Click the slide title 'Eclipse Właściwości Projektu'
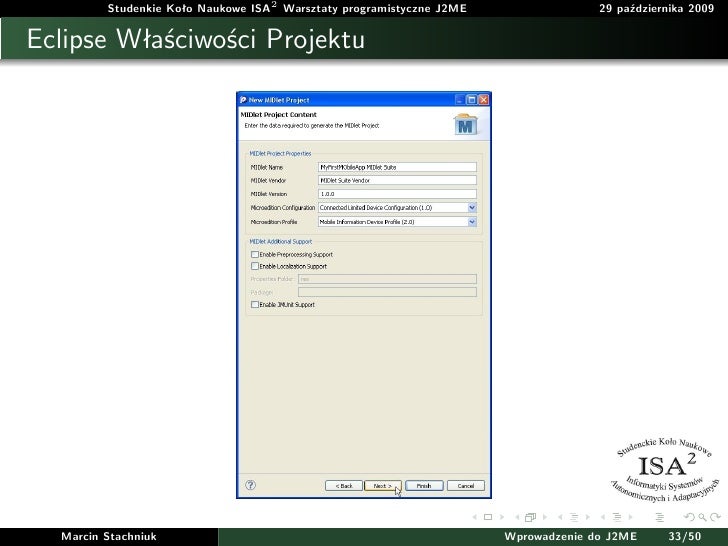 pyautogui.click(x=196, y=39)
